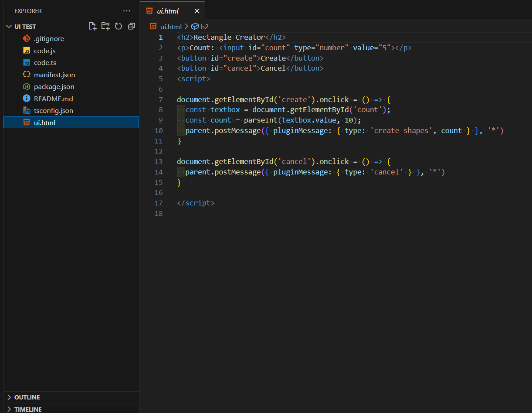Open the package.json file

tap(54, 87)
